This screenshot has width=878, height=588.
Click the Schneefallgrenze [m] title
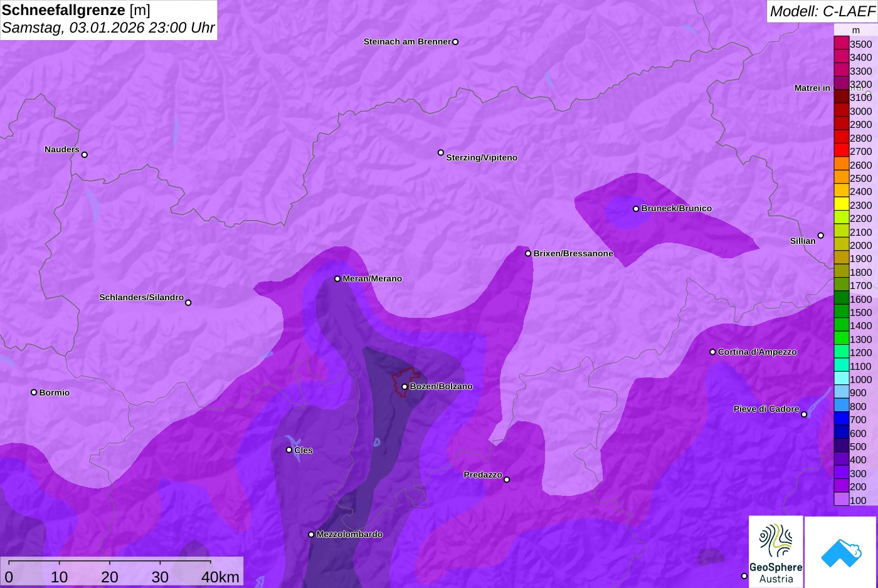(x=76, y=10)
